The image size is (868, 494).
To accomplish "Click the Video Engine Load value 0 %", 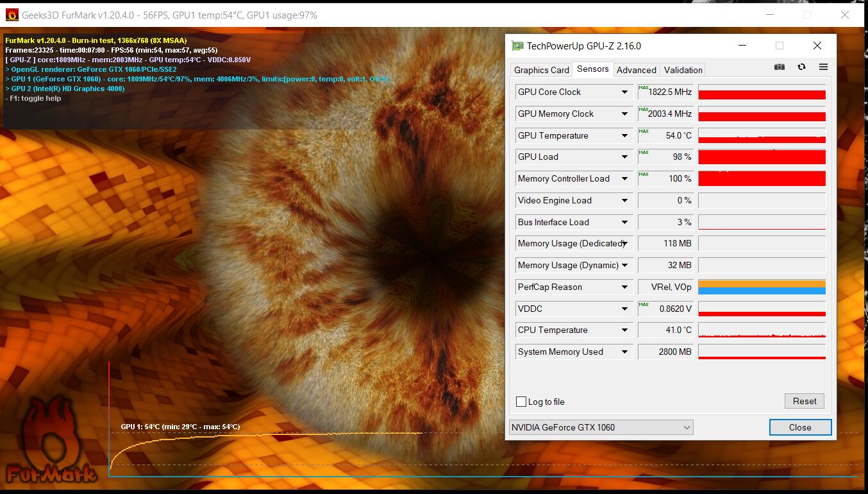I will (x=665, y=200).
